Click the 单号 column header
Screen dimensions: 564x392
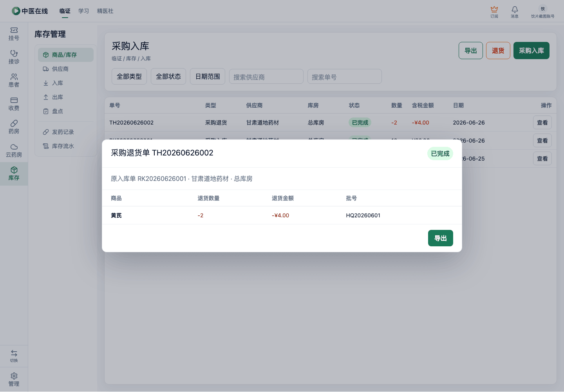pos(115,105)
